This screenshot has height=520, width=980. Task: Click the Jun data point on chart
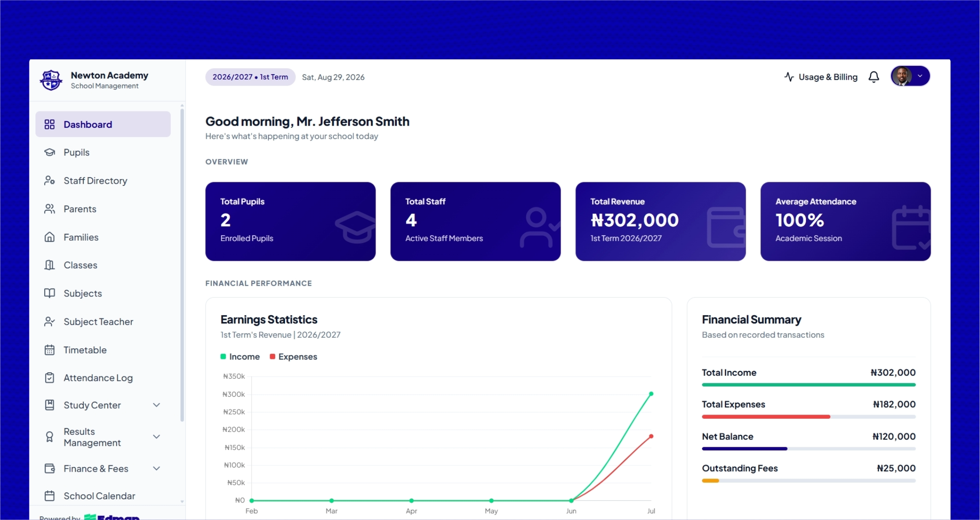point(571,500)
